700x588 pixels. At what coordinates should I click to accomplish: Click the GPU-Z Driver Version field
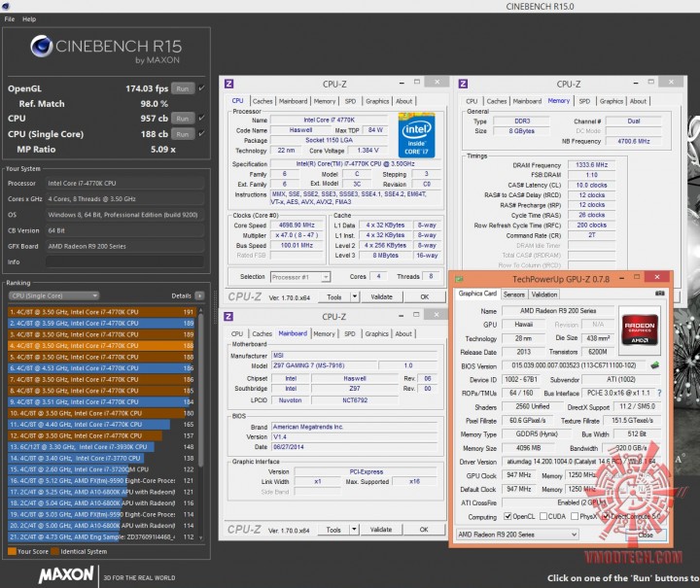pos(580,462)
